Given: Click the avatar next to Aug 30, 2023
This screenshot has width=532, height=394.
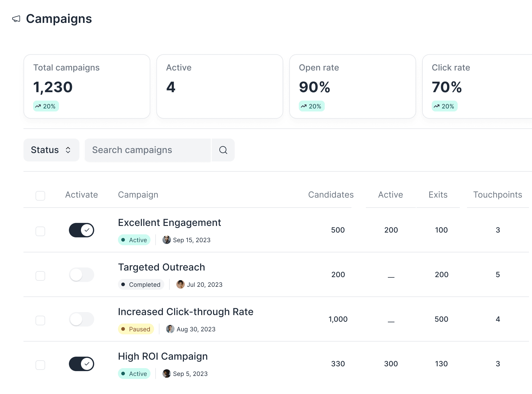Looking at the screenshot, I should (171, 329).
